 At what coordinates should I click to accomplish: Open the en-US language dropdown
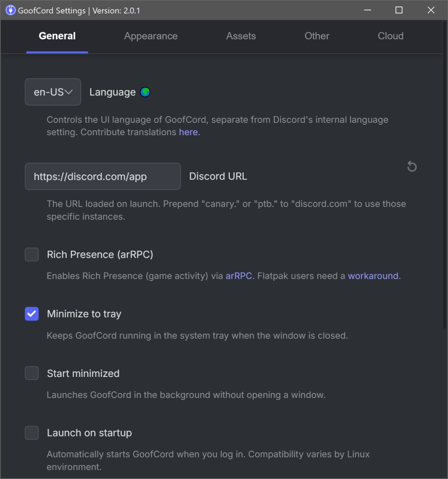coord(53,92)
